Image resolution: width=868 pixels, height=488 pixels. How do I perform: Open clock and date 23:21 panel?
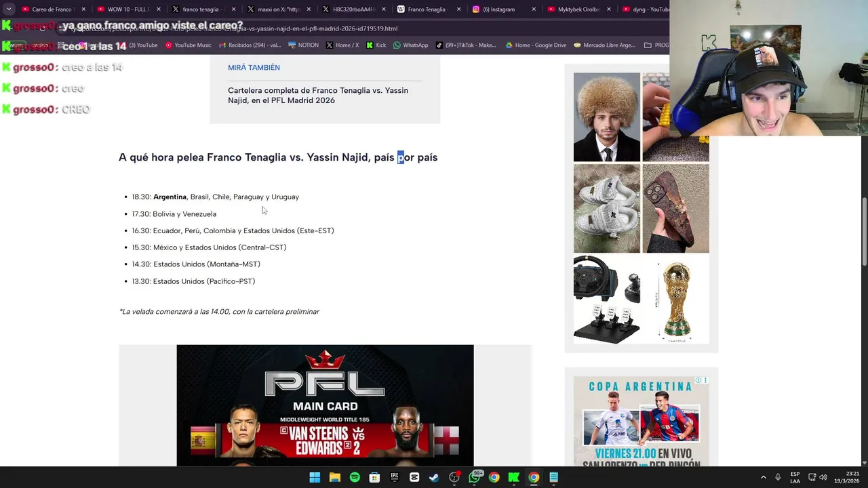(846, 477)
